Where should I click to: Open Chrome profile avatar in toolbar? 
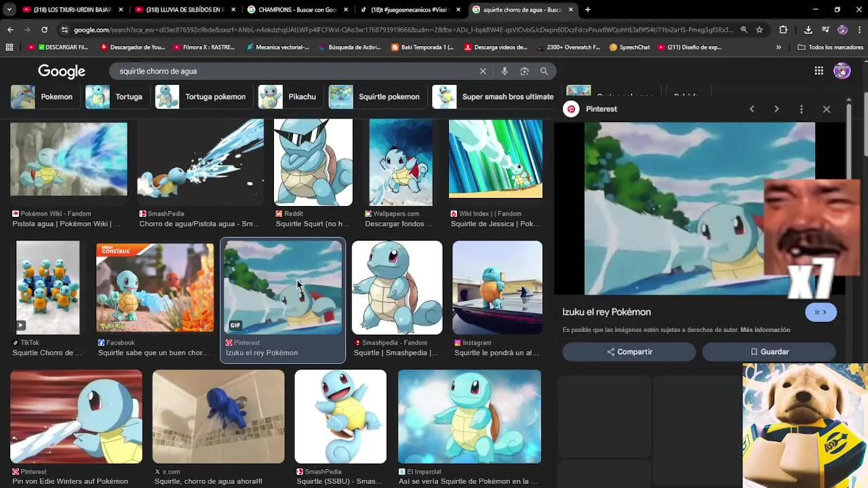(842, 30)
